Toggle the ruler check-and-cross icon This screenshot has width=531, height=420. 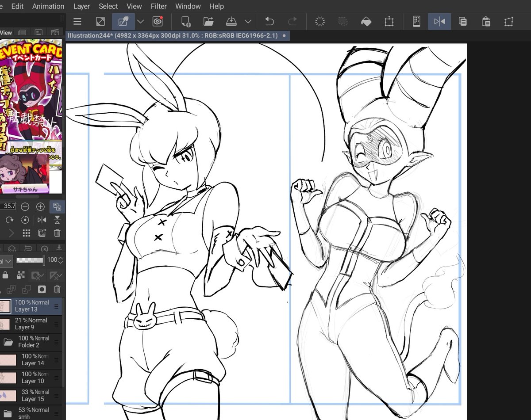pyautogui.click(x=56, y=275)
